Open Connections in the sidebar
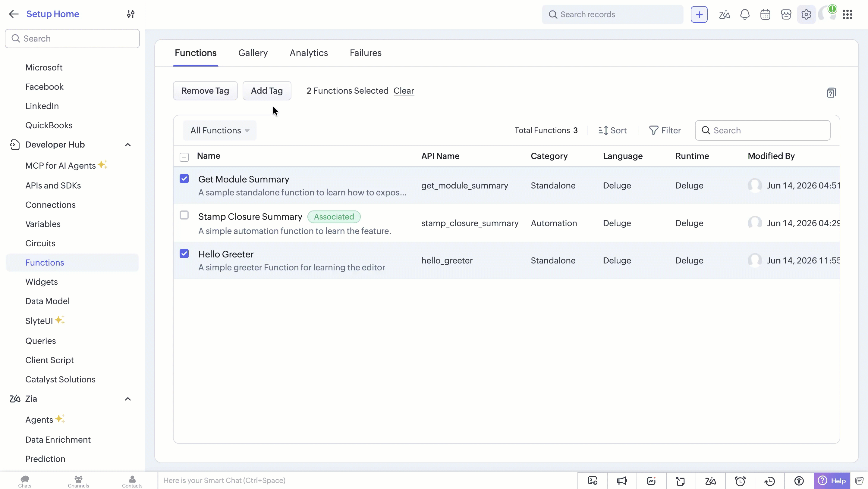Screen dimensions: 868x489 tap(50, 205)
